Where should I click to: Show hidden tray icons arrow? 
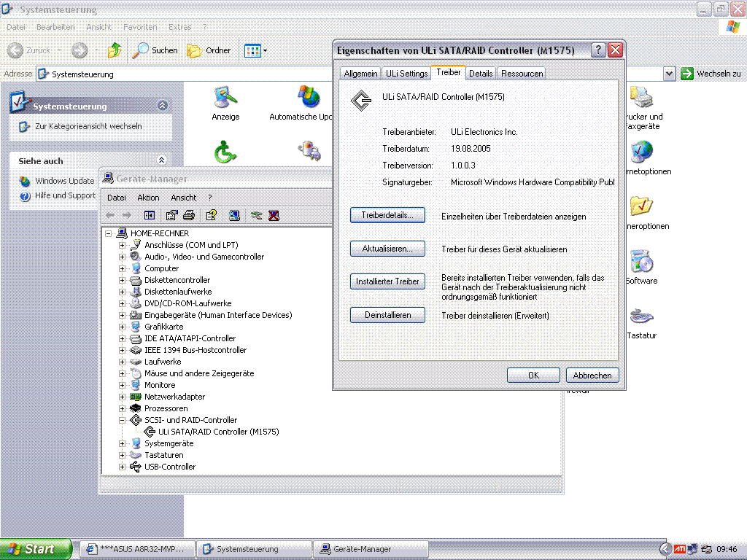665,549
